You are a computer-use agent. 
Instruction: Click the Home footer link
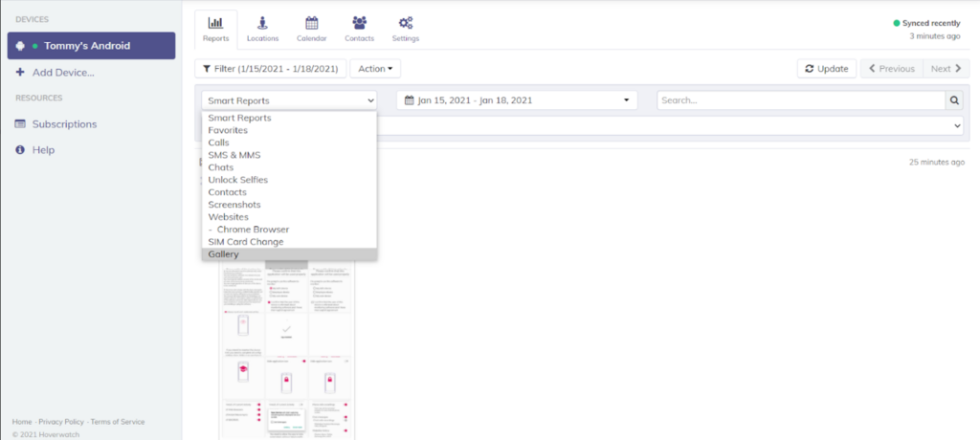(x=22, y=422)
